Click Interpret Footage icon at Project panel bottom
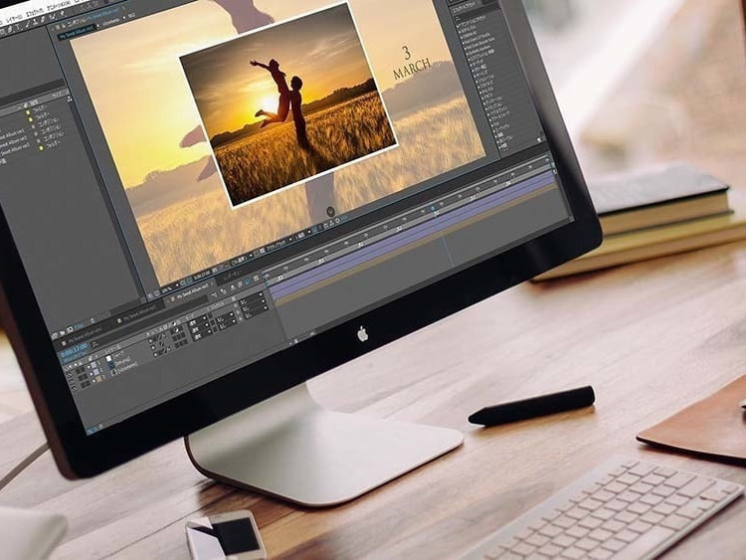746x560 pixels. pyautogui.click(x=55, y=334)
